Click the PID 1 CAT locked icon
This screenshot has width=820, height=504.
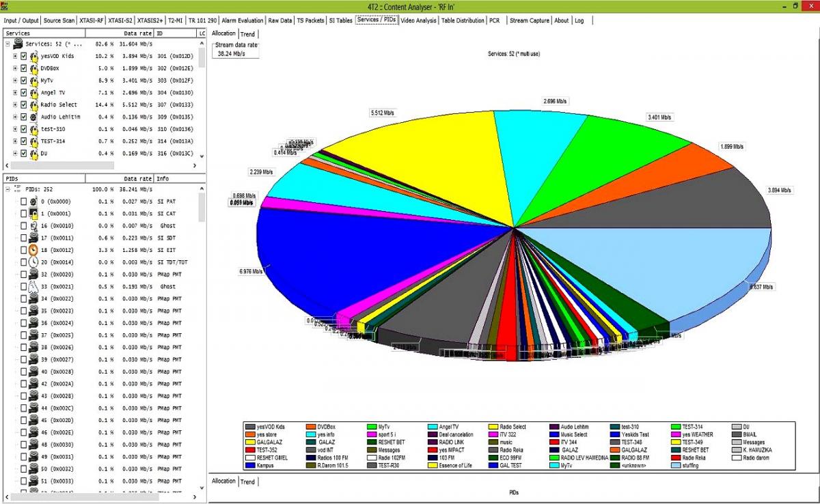click(33, 214)
